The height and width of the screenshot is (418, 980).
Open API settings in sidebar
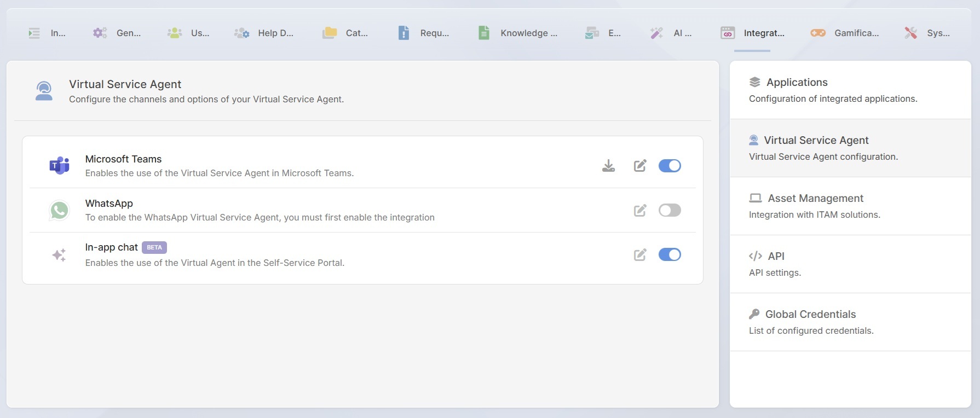[850, 264]
